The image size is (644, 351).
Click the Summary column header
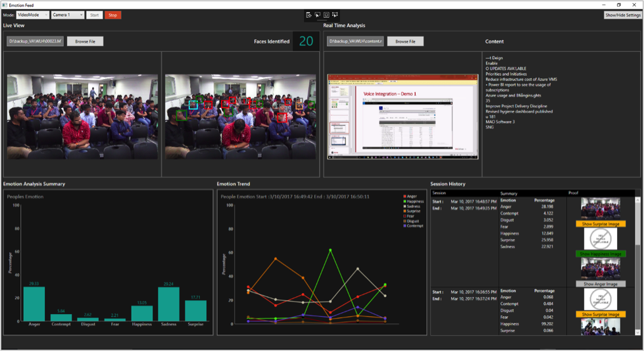tap(508, 193)
